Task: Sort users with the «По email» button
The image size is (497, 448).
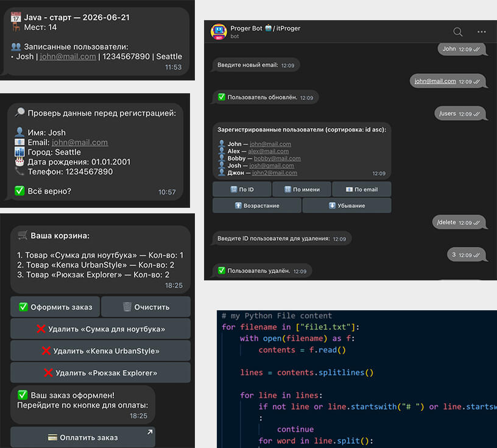Action: pyautogui.click(x=362, y=190)
